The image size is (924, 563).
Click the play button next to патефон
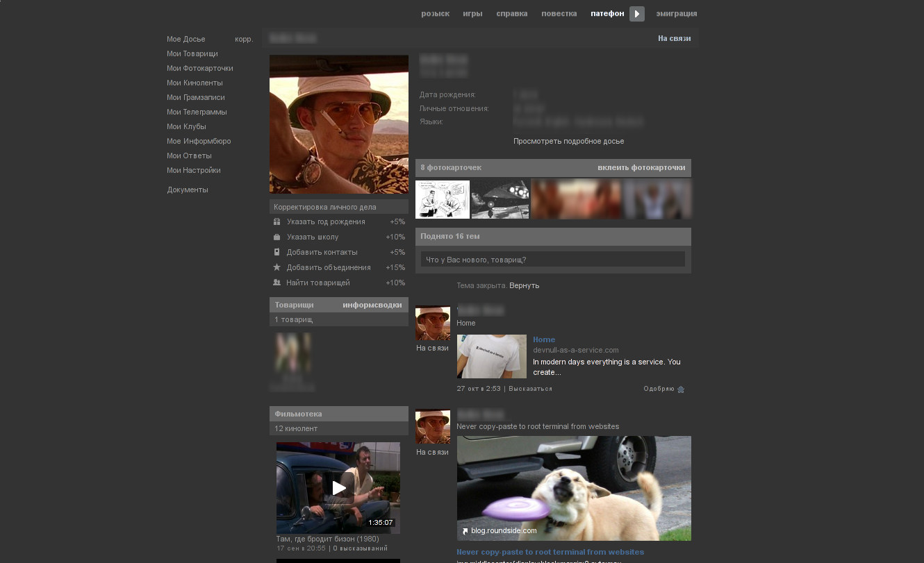[x=637, y=14]
